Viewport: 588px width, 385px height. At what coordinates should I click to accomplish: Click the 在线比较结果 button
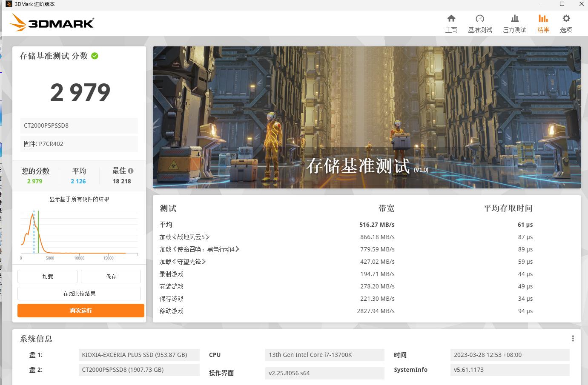click(x=79, y=293)
